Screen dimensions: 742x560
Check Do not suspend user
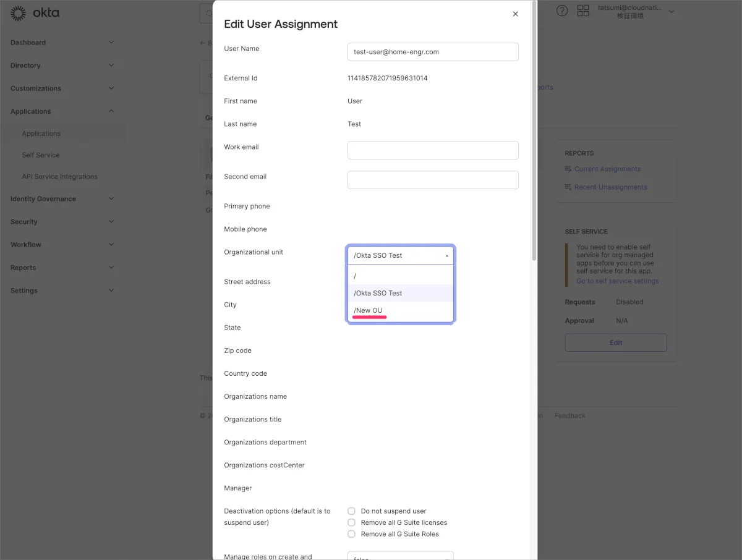tap(351, 511)
